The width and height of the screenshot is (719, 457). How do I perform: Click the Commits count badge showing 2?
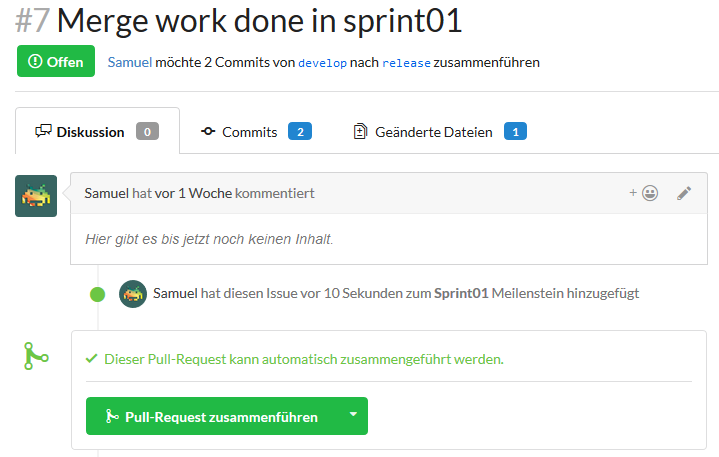pos(300,131)
